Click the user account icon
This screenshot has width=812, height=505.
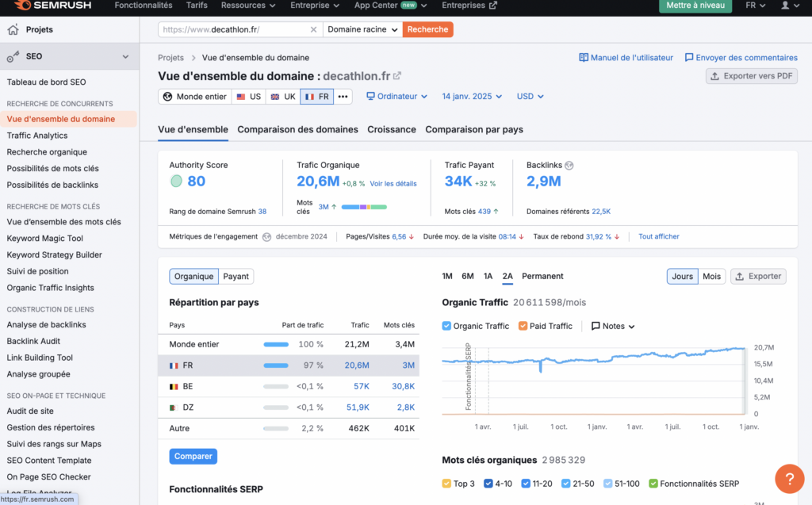pyautogui.click(x=785, y=6)
